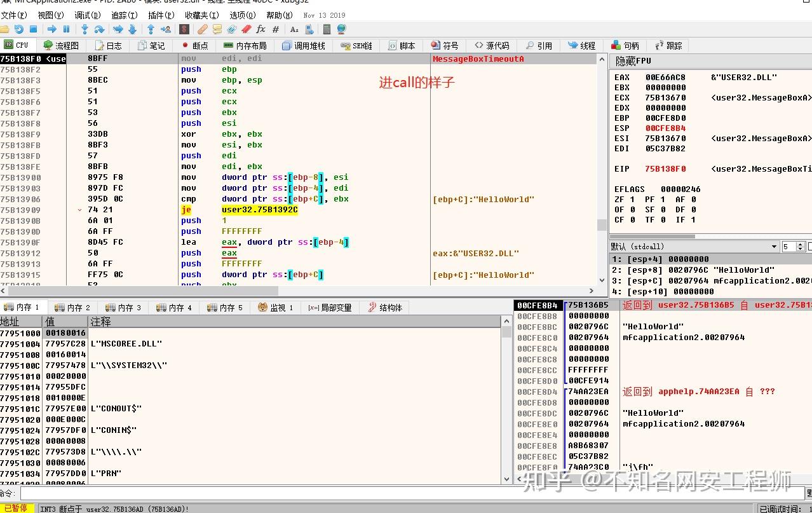Image resolution: width=812 pixels, height=513 pixels.
Task: Pause execution using the pause icon
Action: [x=66, y=29]
